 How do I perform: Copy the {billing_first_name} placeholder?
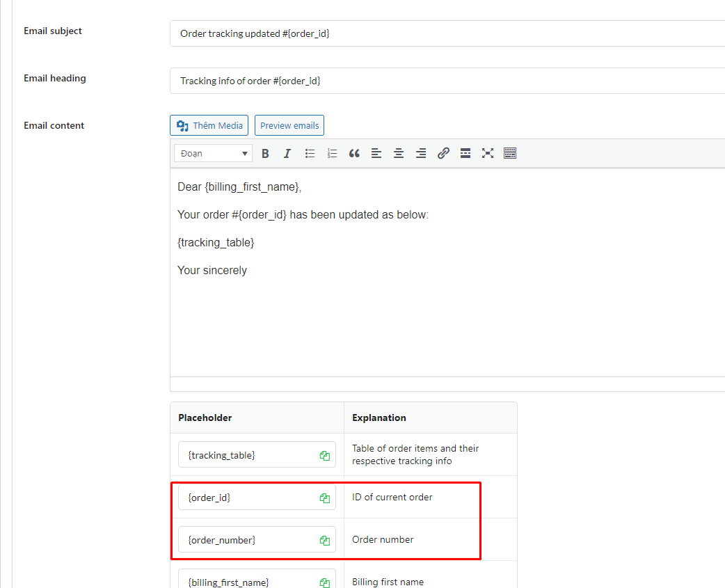point(325,582)
